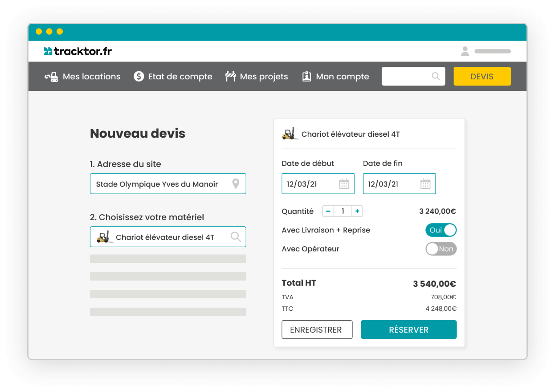Image resolution: width=555 pixels, height=392 pixels.
Task: Click the map pin icon in address field
Action: click(x=236, y=184)
